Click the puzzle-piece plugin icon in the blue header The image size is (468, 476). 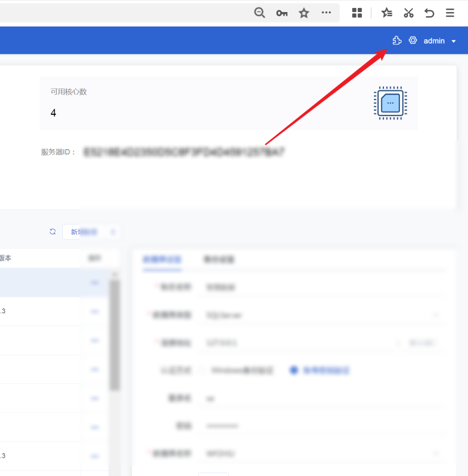(x=397, y=40)
